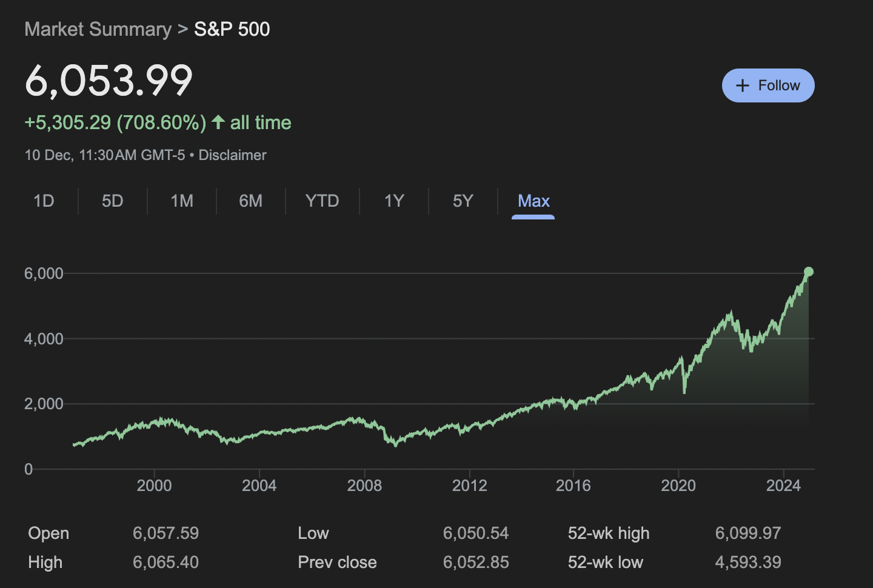Click the 4,000 y-axis label
The image size is (873, 588).
pyautogui.click(x=44, y=339)
